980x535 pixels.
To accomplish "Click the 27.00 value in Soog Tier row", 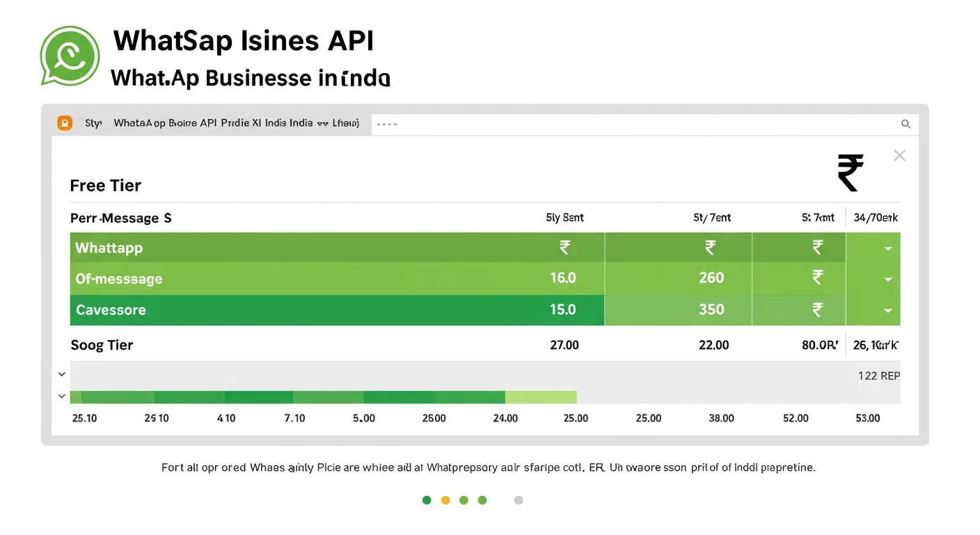I will [x=564, y=345].
